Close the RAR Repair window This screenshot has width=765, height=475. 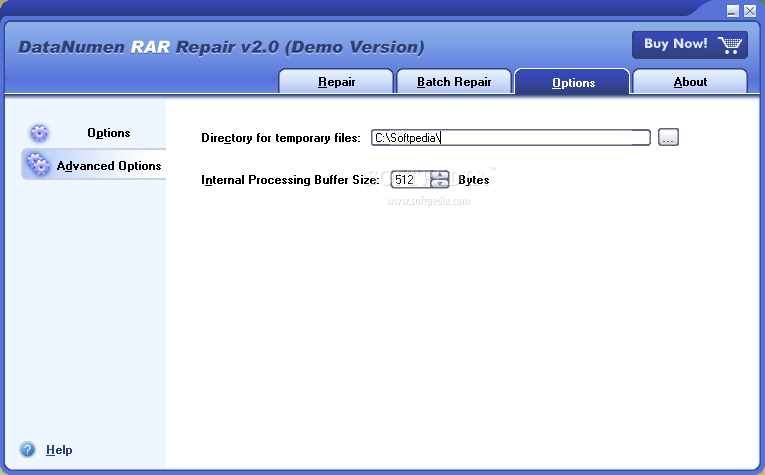tap(750, 11)
